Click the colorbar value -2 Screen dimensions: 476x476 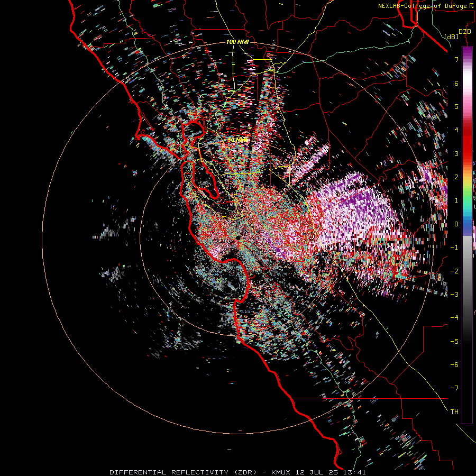tap(454, 271)
